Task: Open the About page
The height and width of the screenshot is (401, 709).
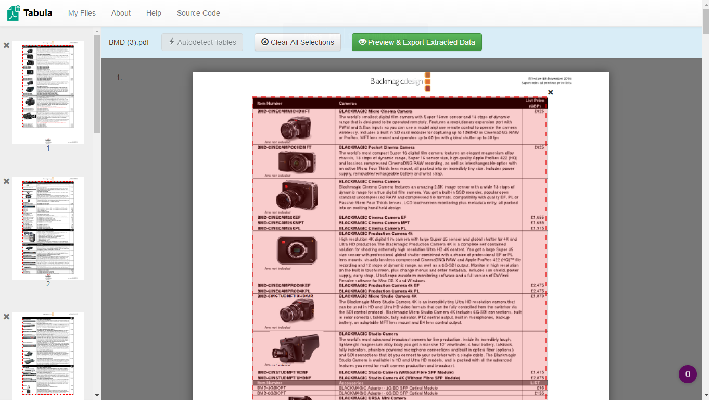Action: [121, 13]
